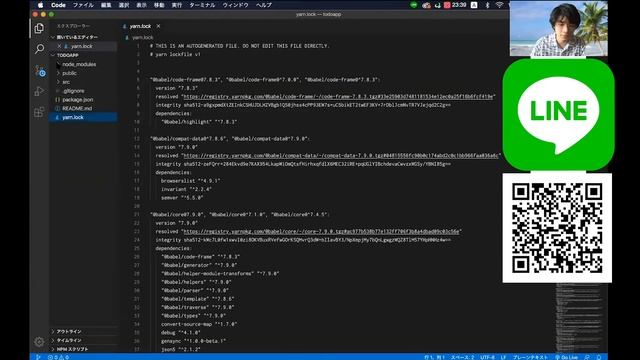
Task: Click the minimap on editor right edge
Action: [580, 318]
